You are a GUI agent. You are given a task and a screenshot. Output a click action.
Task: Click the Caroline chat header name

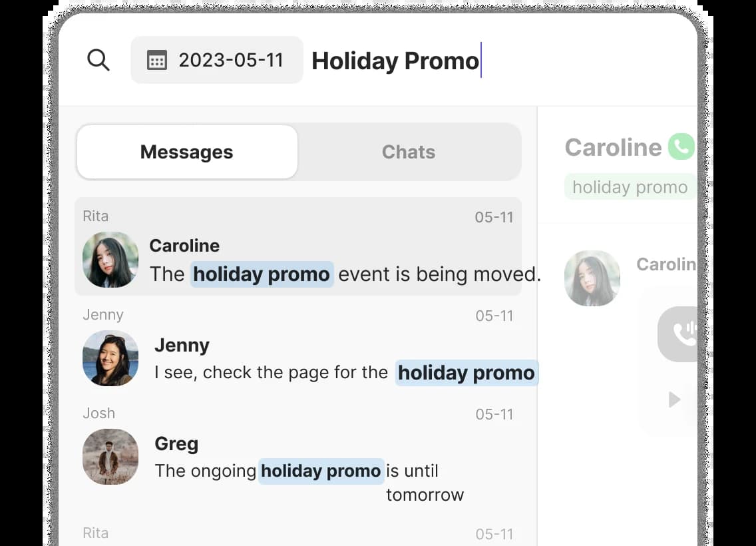(x=613, y=147)
